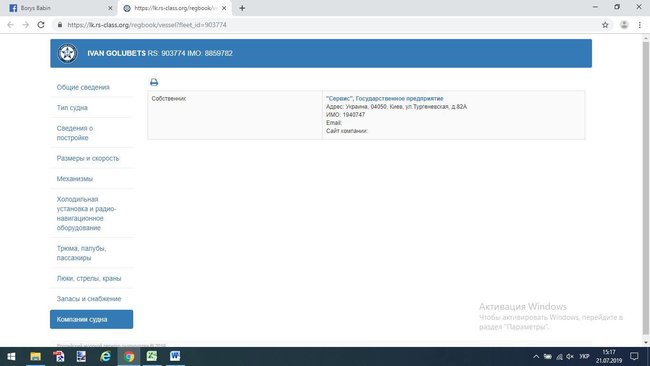The width and height of the screenshot is (650, 366).
Task: Open the taskbar clock 15:17 21.07.2019
Action: click(609, 356)
